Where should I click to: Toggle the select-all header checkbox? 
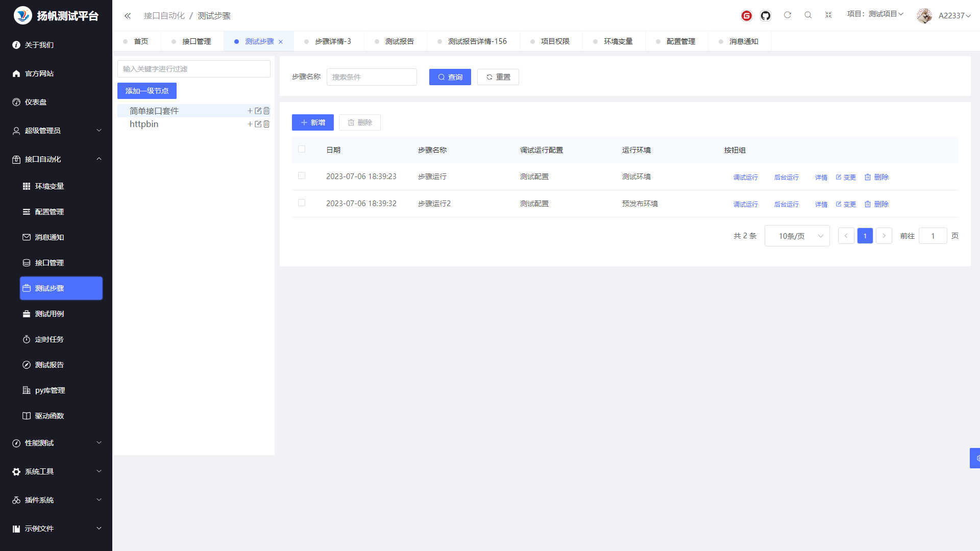coord(302,149)
